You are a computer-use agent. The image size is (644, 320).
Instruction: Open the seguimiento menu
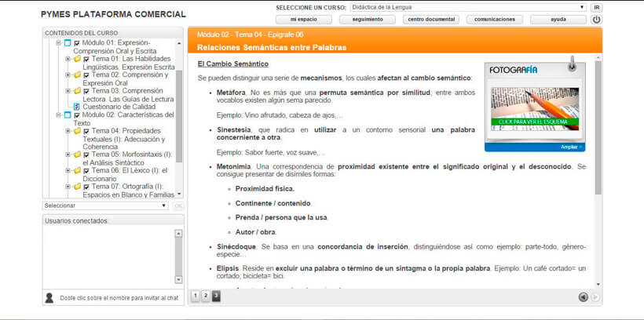point(368,20)
